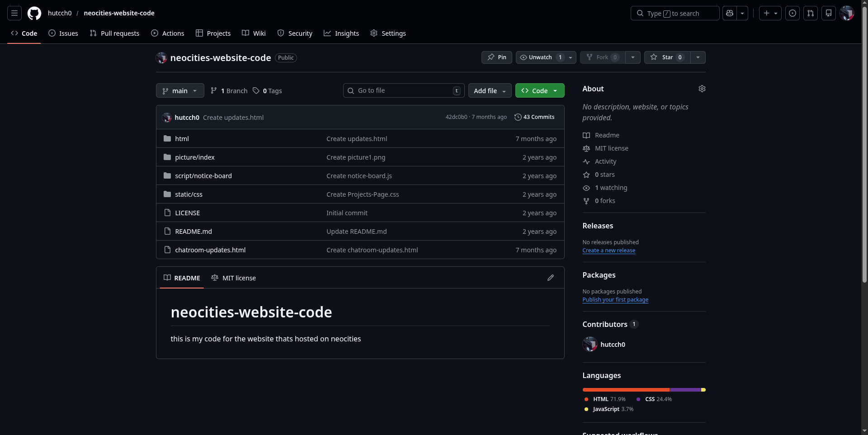Star the neocities-website-code repository
This screenshot has width=868, height=435.
[667, 57]
